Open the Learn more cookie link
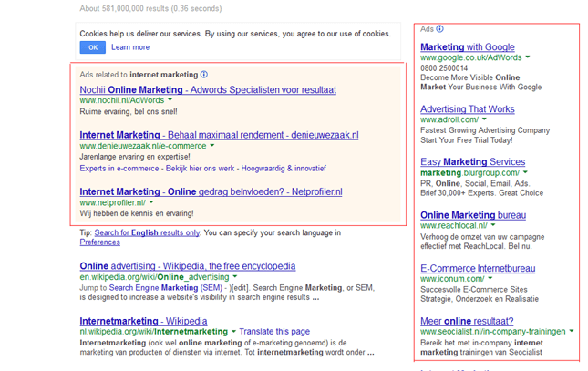The image size is (588, 371). click(130, 47)
